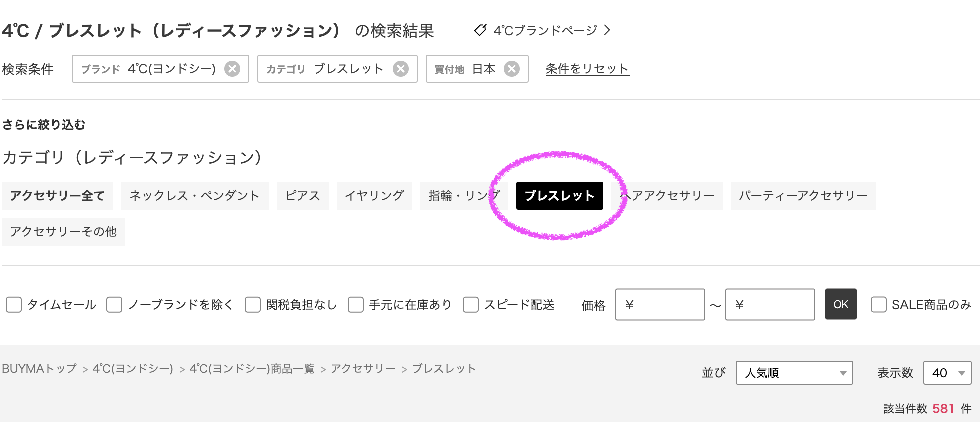The image size is (980, 422).
Task: Open the 人気順 sort dropdown
Action: point(794,373)
